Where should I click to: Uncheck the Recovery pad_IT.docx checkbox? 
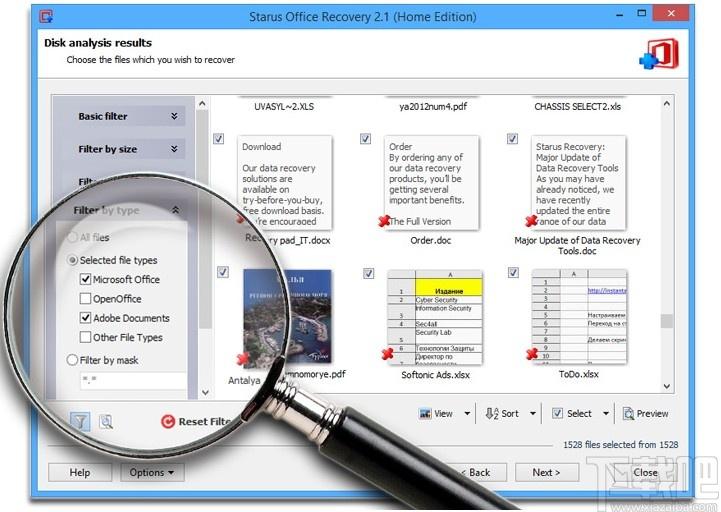[218, 138]
